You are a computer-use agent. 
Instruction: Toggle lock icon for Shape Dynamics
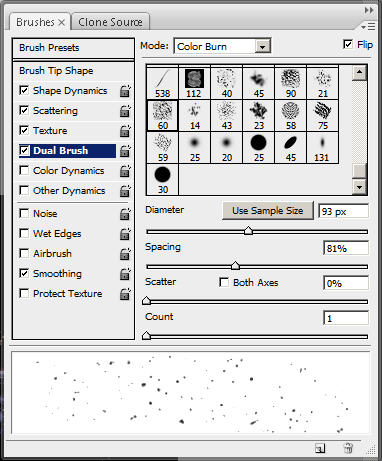pyautogui.click(x=125, y=91)
